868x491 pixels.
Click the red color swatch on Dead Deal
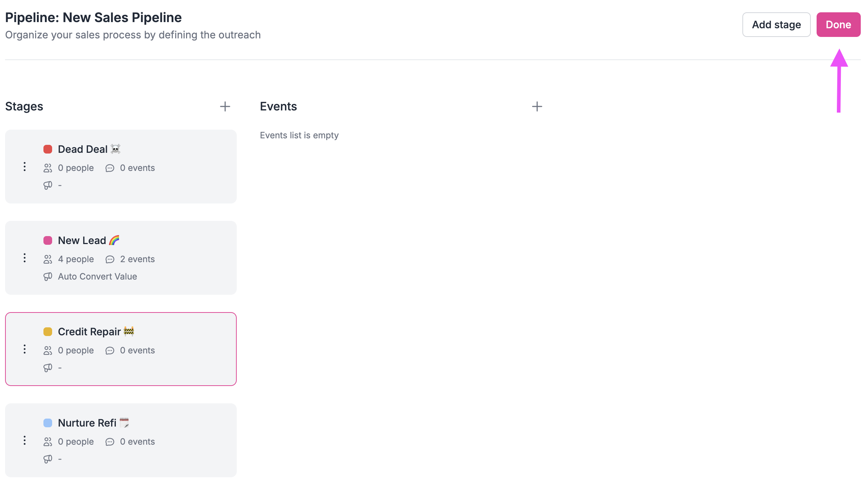click(48, 149)
